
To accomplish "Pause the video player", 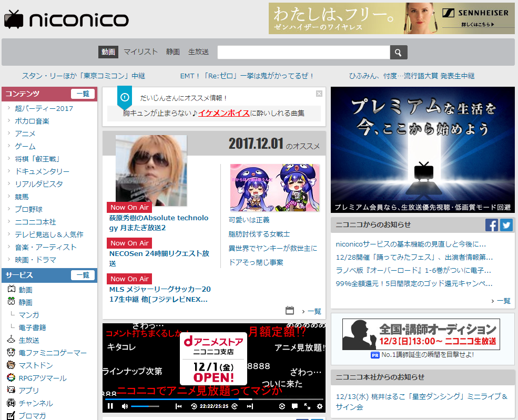I will [x=110, y=406].
